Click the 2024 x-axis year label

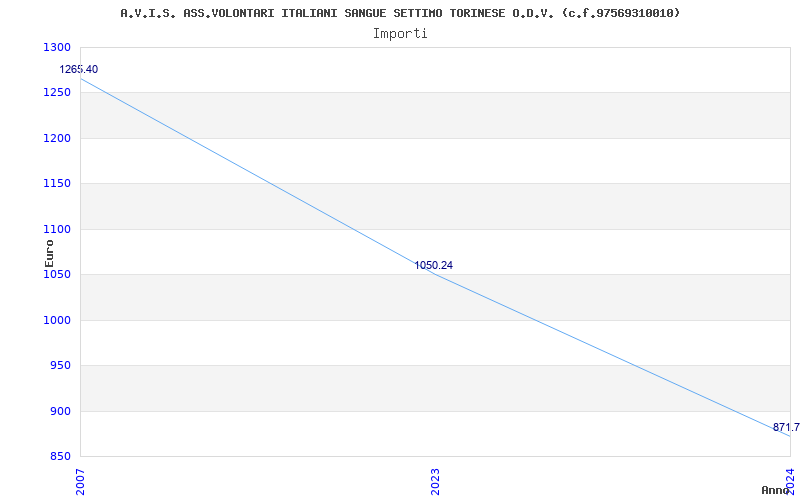tap(790, 482)
